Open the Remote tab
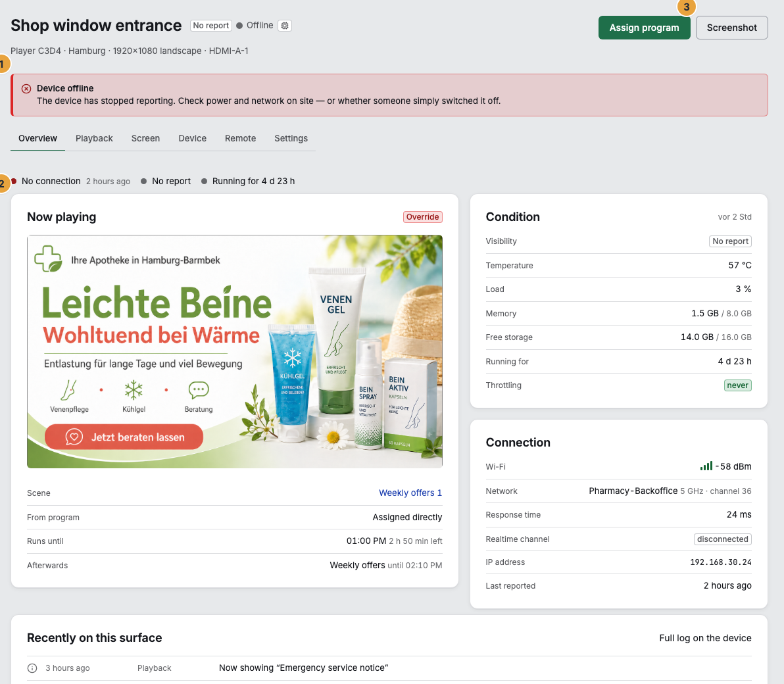 241,139
